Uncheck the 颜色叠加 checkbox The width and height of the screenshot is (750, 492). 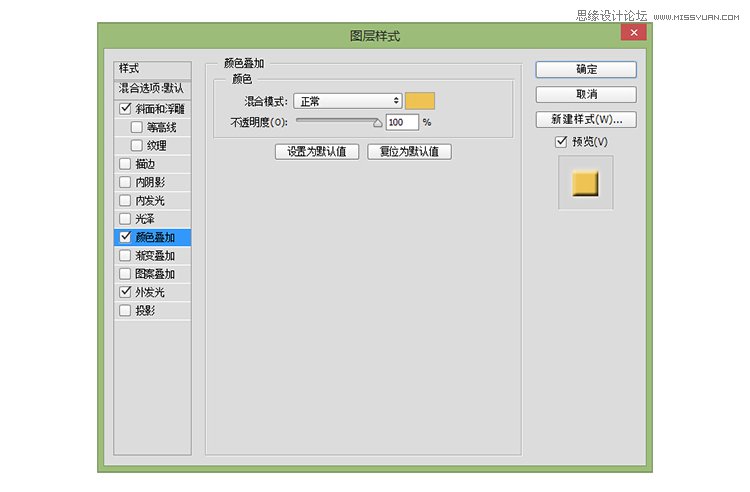pyautogui.click(x=125, y=237)
